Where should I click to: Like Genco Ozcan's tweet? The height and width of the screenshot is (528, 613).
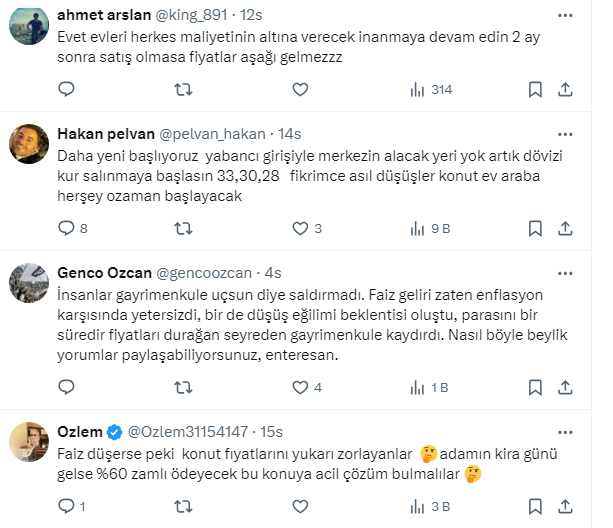click(x=299, y=387)
